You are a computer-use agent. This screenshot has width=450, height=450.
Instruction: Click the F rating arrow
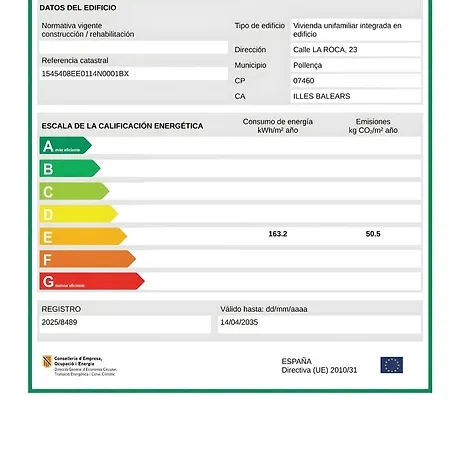pos(88,259)
